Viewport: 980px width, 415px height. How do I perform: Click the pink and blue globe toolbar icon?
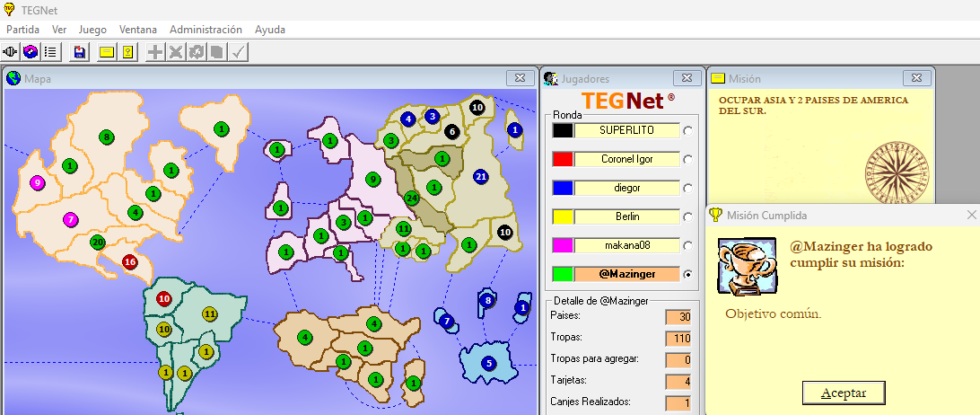(x=31, y=52)
